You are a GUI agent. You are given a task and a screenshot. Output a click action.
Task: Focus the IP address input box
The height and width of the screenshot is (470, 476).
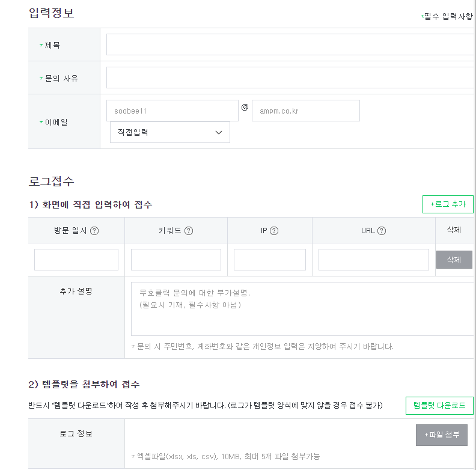(x=270, y=260)
